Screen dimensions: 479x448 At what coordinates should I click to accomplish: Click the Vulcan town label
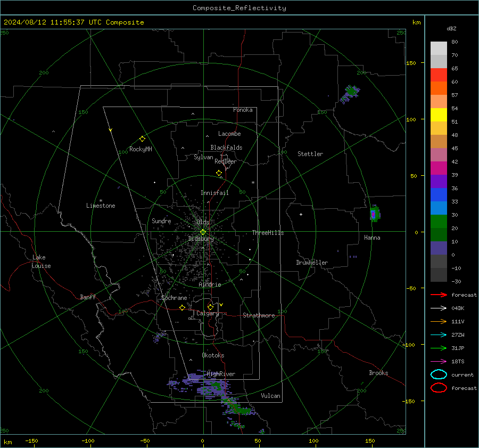[271, 396]
